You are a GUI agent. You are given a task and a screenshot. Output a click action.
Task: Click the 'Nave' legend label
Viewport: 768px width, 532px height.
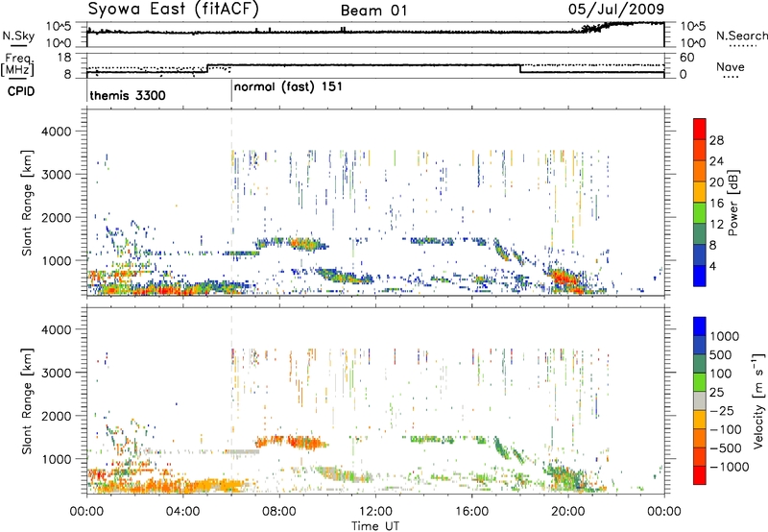731,66
